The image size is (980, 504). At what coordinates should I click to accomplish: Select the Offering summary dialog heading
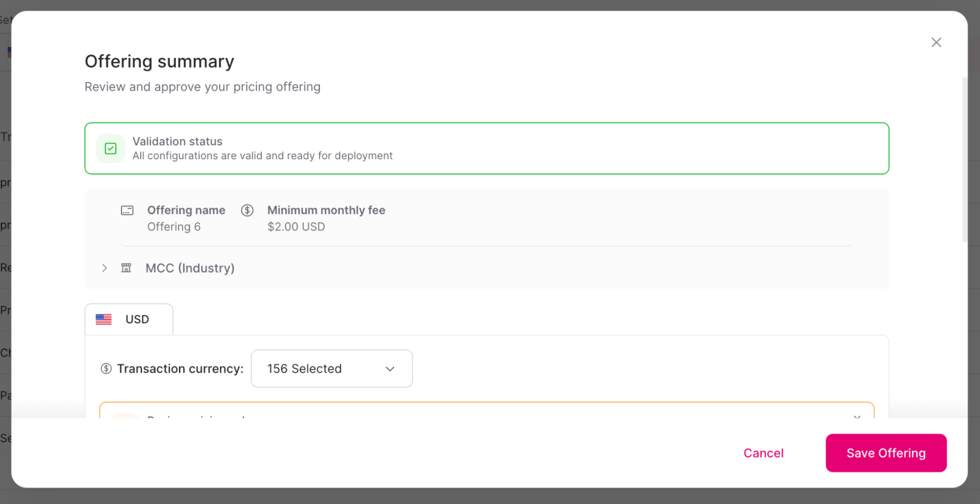coord(159,61)
